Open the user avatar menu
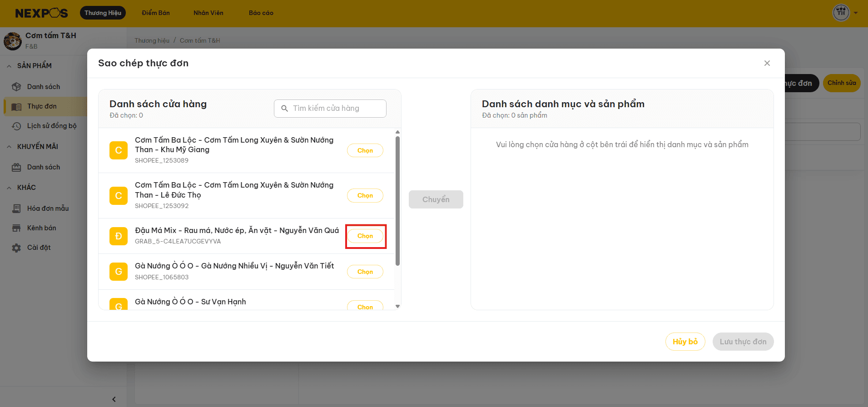Screen dimensions: 868x407 point(841,13)
